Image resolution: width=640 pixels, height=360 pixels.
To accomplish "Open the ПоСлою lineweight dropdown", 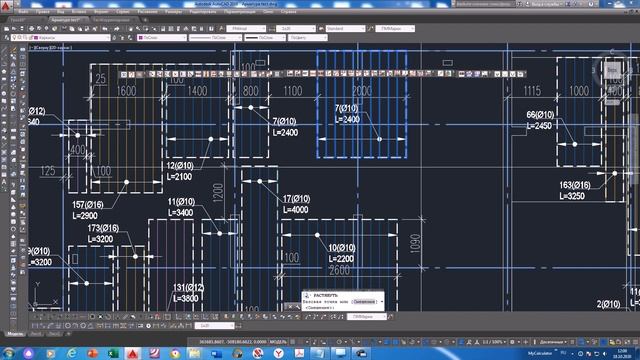I will click(265, 38).
